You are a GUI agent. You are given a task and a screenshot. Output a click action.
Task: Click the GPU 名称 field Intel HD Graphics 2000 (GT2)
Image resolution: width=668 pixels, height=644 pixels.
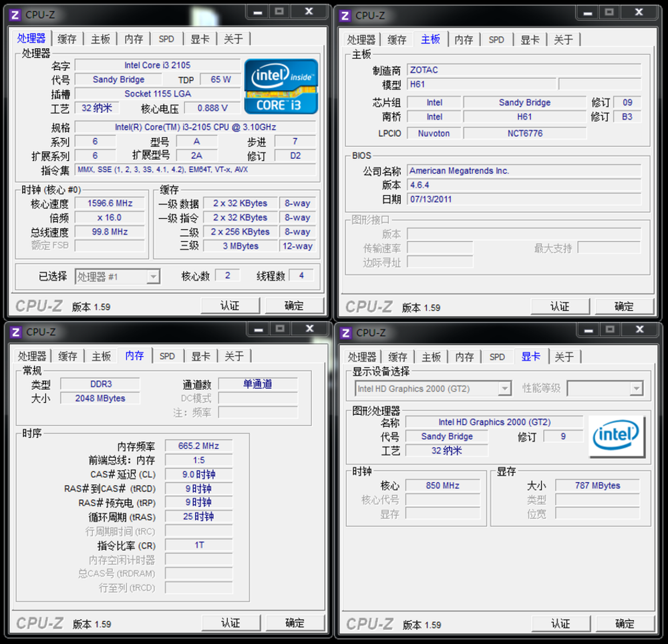[494, 422]
